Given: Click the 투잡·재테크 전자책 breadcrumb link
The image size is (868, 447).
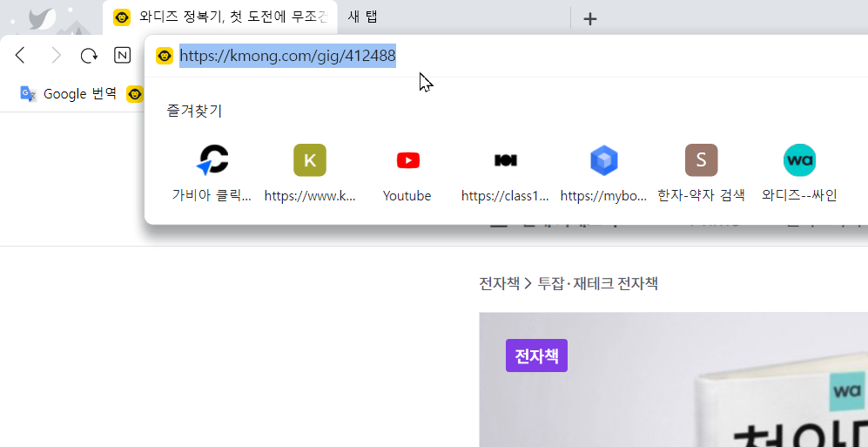Looking at the screenshot, I should (x=598, y=284).
